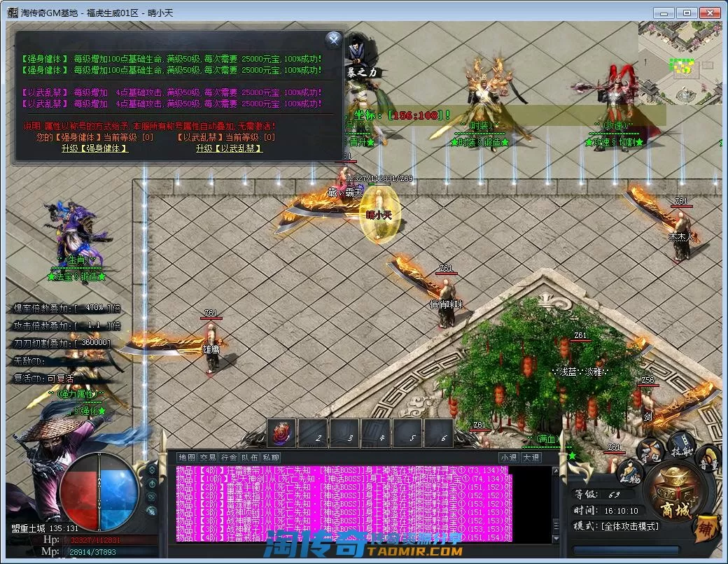Select the character named 悄悄咪咪
The width and height of the screenshot is (728, 564).
pyautogui.click(x=446, y=304)
